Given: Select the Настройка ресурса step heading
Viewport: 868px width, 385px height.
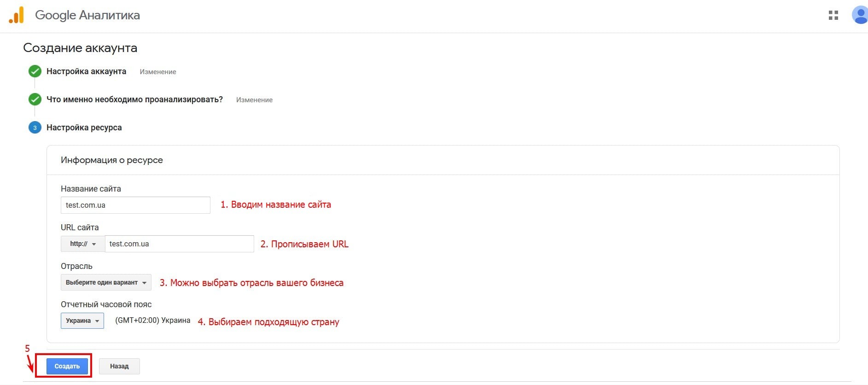Looking at the screenshot, I should [x=84, y=128].
